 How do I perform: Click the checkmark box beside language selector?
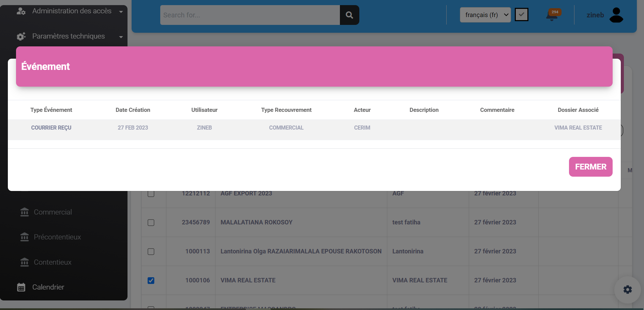click(521, 15)
